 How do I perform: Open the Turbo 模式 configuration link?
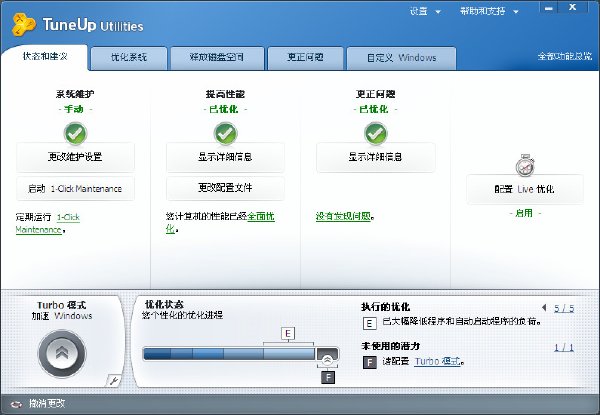pos(438,361)
